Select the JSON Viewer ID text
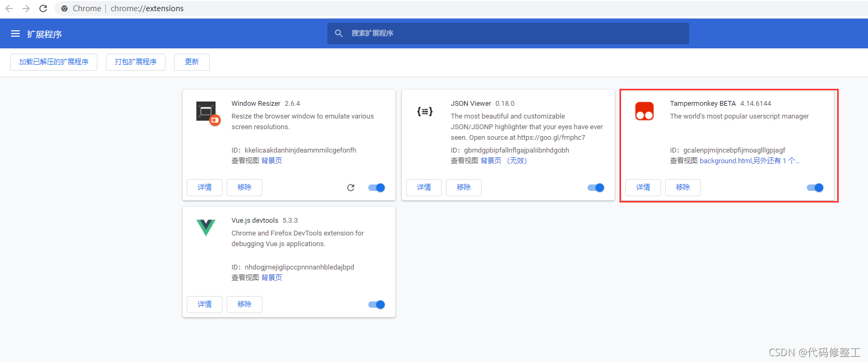868x362 pixels. pos(517,150)
